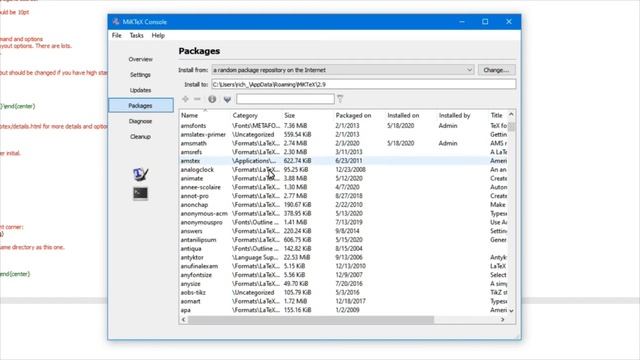Select the animate package row

[344, 178]
